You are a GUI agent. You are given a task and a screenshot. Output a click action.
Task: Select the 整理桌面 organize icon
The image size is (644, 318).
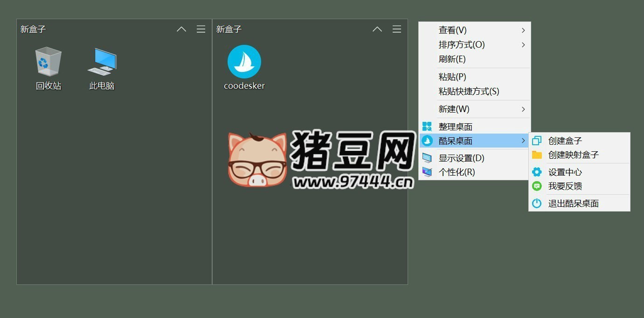tap(426, 126)
